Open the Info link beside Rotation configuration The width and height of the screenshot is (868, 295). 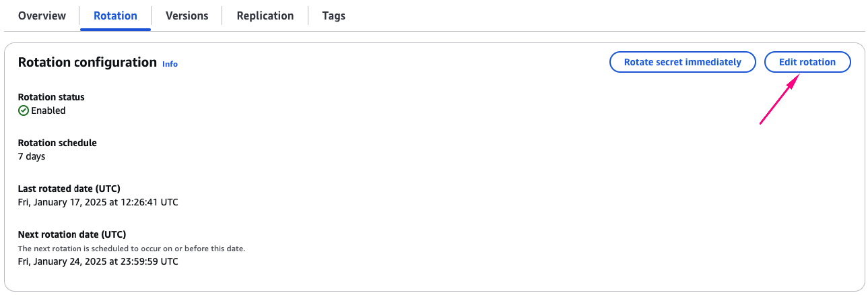[170, 64]
